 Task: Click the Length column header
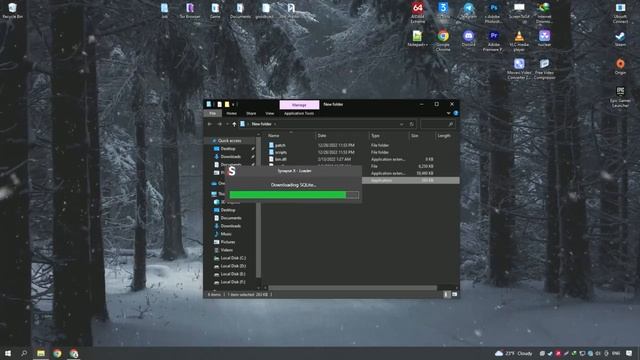tap(444, 136)
